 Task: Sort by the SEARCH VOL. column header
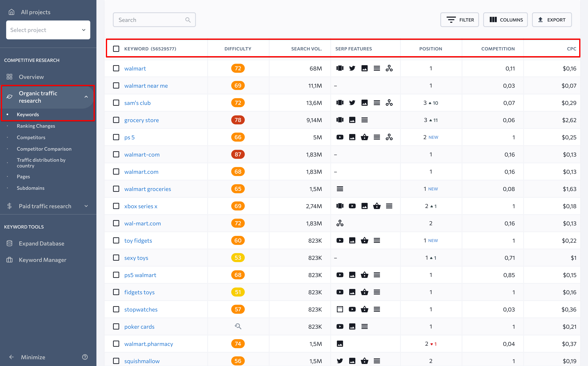point(307,49)
